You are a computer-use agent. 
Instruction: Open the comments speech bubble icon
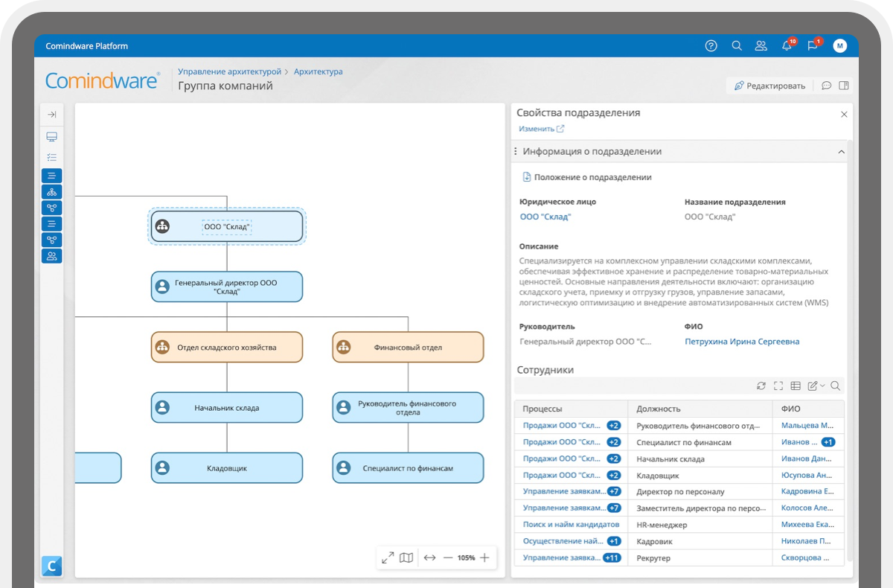(826, 86)
